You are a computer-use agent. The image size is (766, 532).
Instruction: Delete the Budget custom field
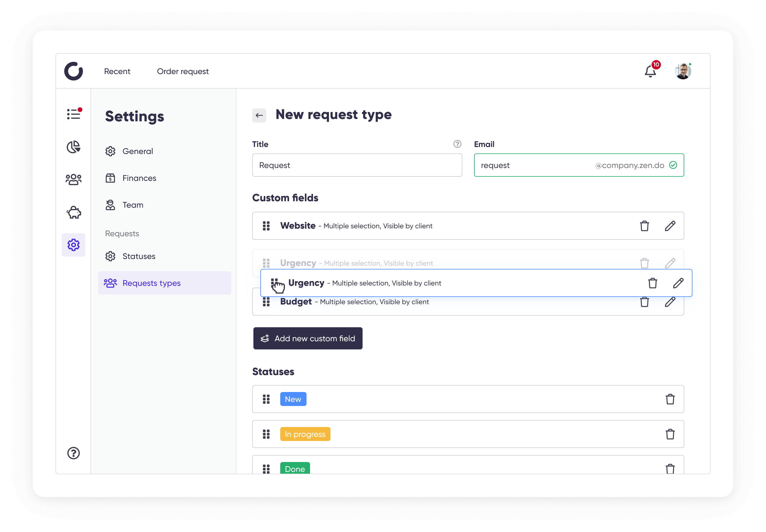[x=644, y=302]
